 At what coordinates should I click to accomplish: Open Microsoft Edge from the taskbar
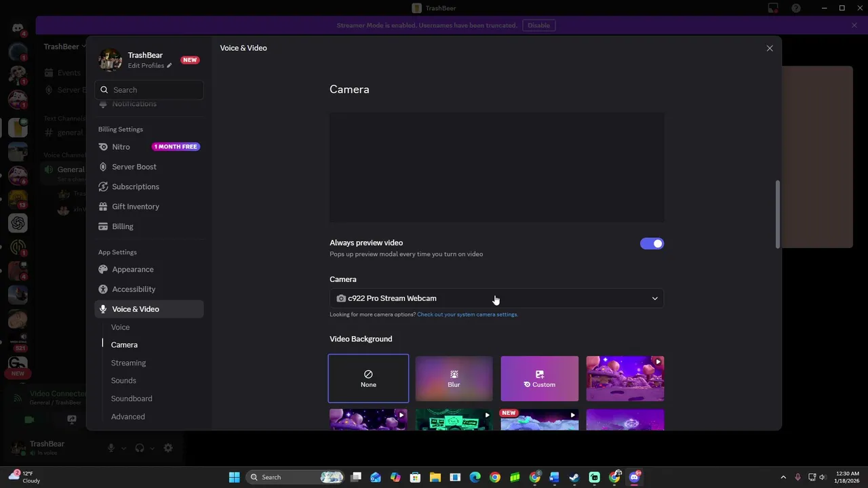(x=475, y=477)
